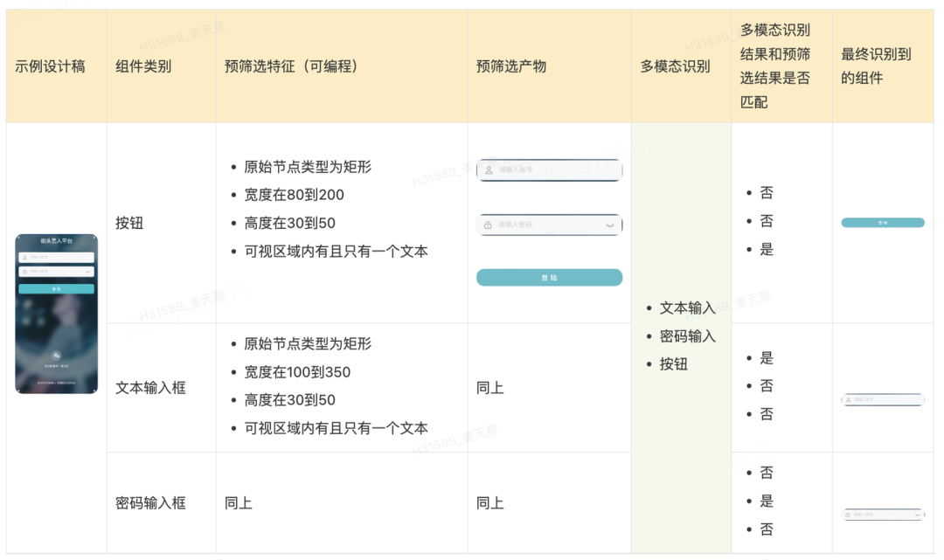Click the lock icon in the 预筛选产物 password field
This screenshot has height=560, width=944.
488,225
